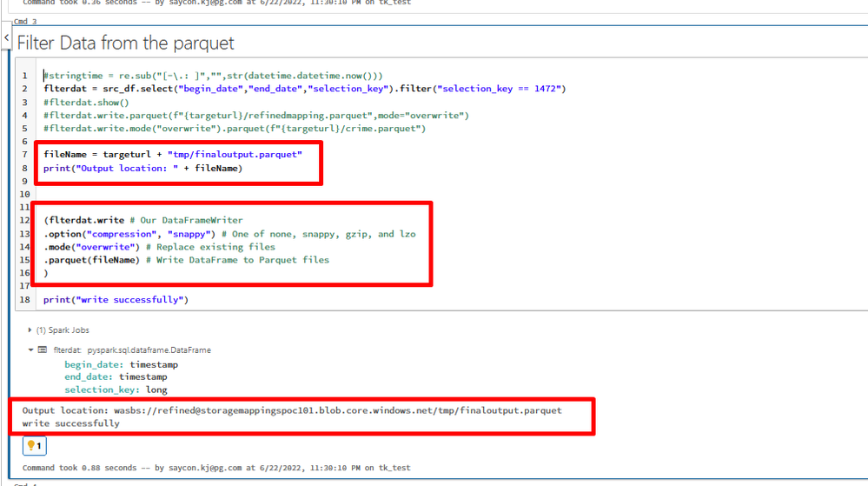Click the Cmd 3 cell label
This screenshot has height=486, width=868.
[25, 21]
